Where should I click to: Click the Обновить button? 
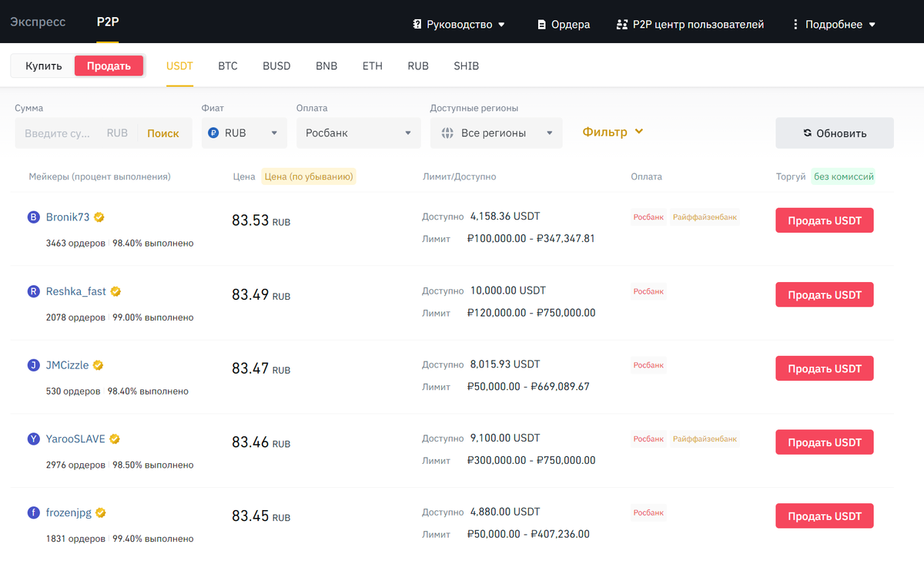835,133
